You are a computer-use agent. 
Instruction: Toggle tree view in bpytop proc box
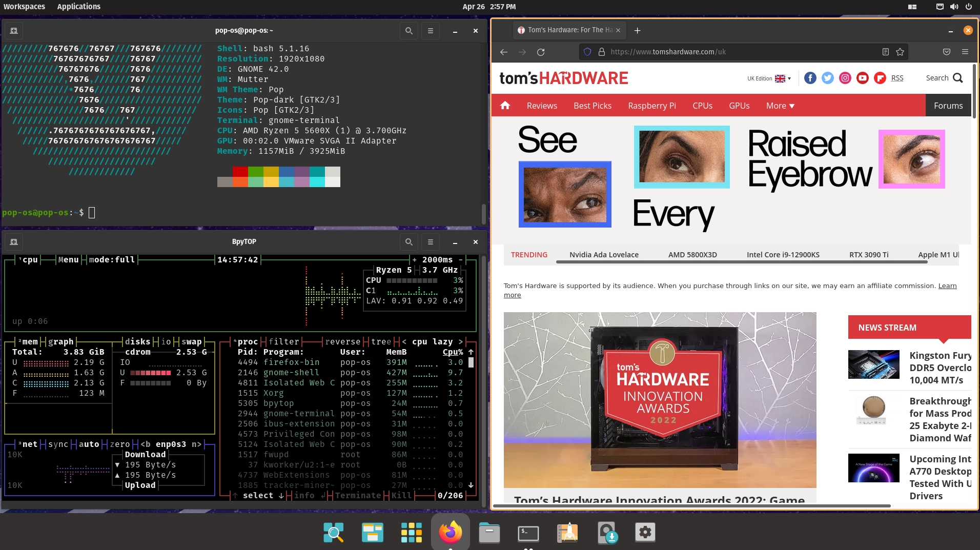pyautogui.click(x=381, y=342)
